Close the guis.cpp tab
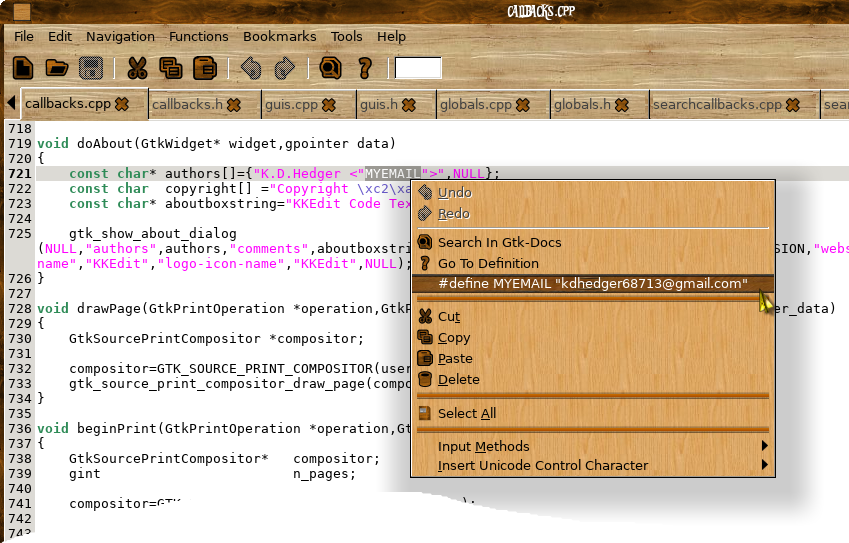The width and height of the screenshot is (849, 543). (329, 105)
